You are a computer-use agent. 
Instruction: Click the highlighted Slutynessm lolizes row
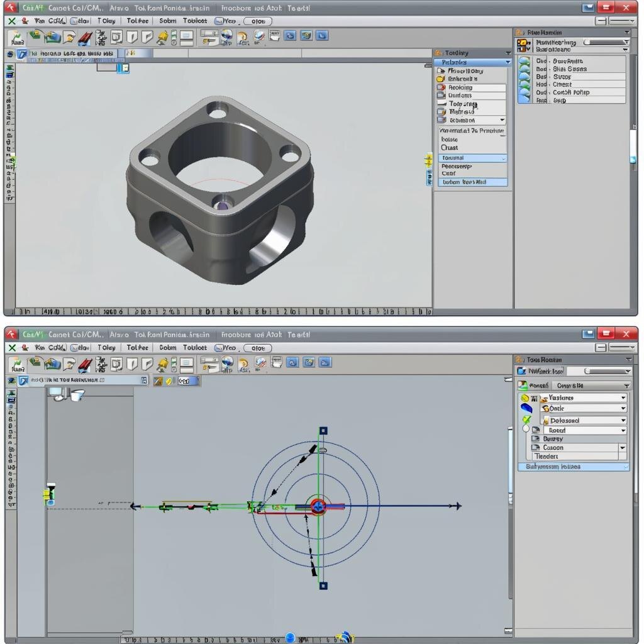(x=574, y=467)
